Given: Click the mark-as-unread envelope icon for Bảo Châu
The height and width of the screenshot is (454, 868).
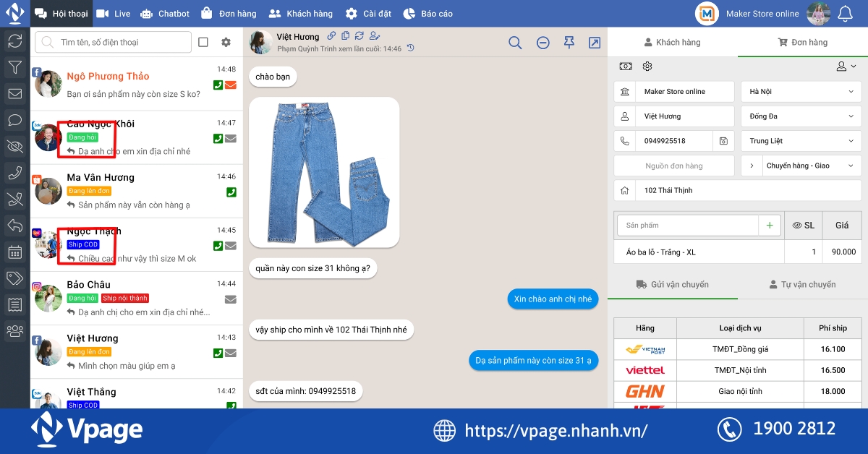Looking at the screenshot, I should click(x=231, y=300).
